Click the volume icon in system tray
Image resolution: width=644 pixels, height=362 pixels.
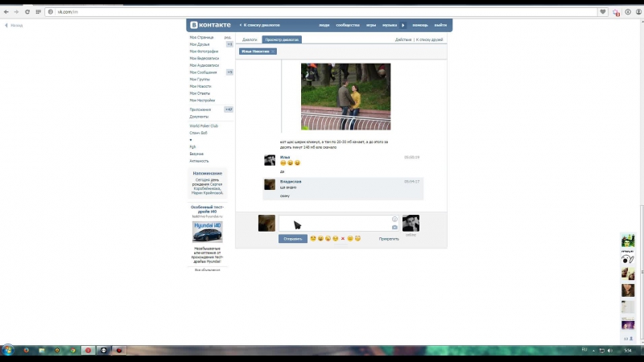[x=610, y=351]
